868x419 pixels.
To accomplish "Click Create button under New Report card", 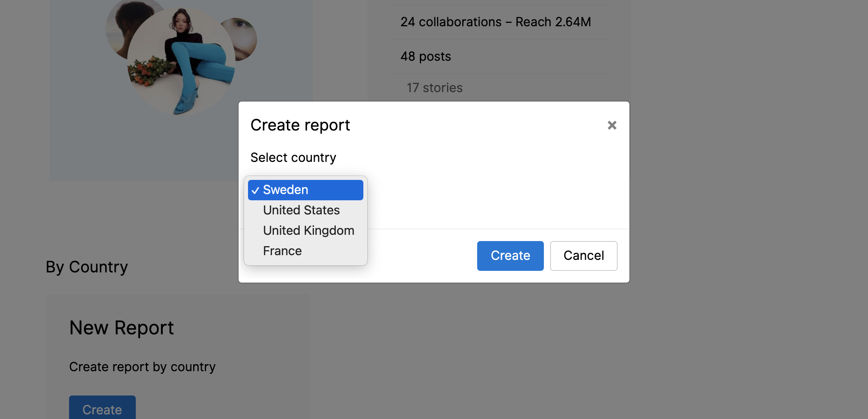I will tap(102, 408).
